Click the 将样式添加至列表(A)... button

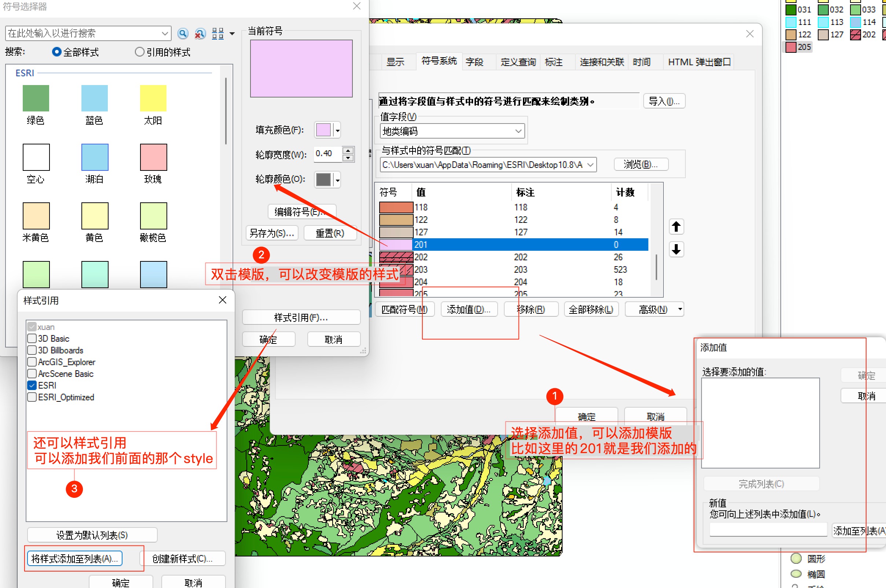75,558
